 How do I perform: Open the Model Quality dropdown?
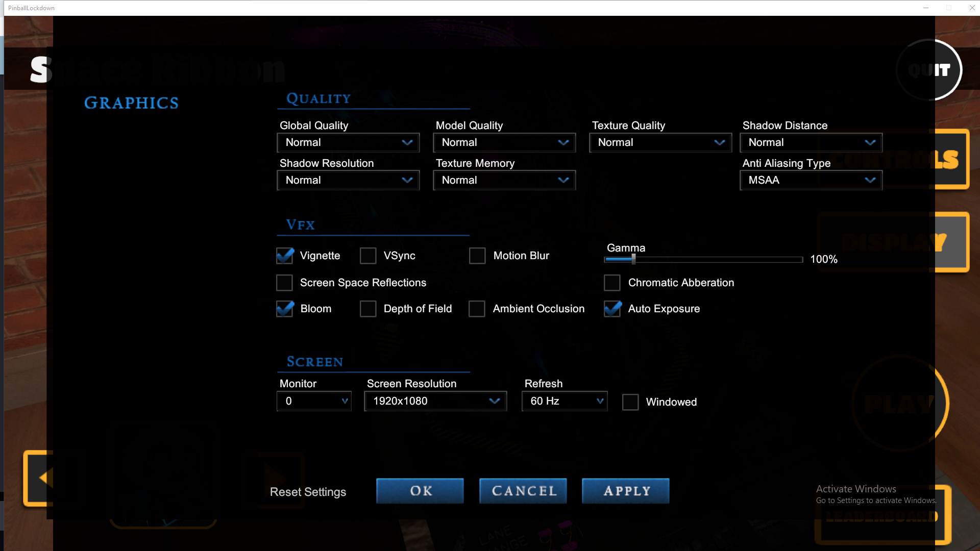click(504, 142)
